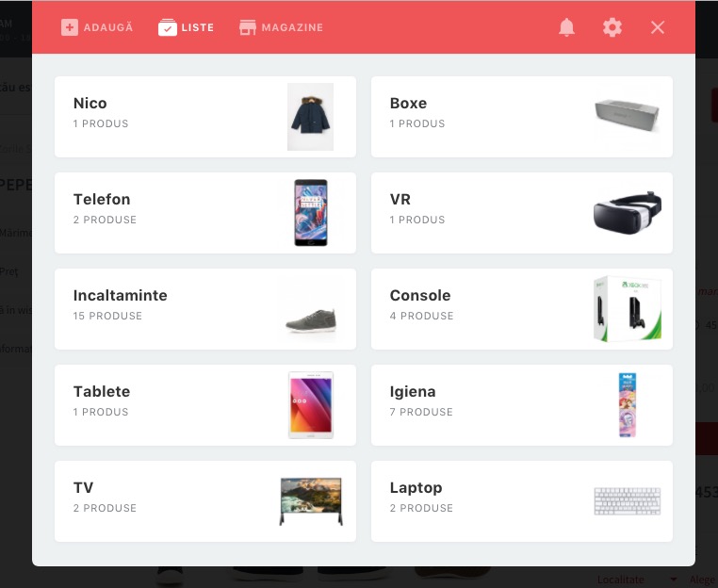
Task: Click the smartphone thumbnail in Telefon
Action: (x=310, y=213)
